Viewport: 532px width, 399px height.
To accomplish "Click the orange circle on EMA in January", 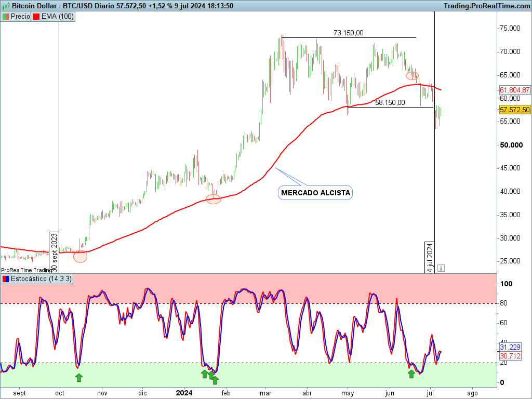I will pos(214,199).
